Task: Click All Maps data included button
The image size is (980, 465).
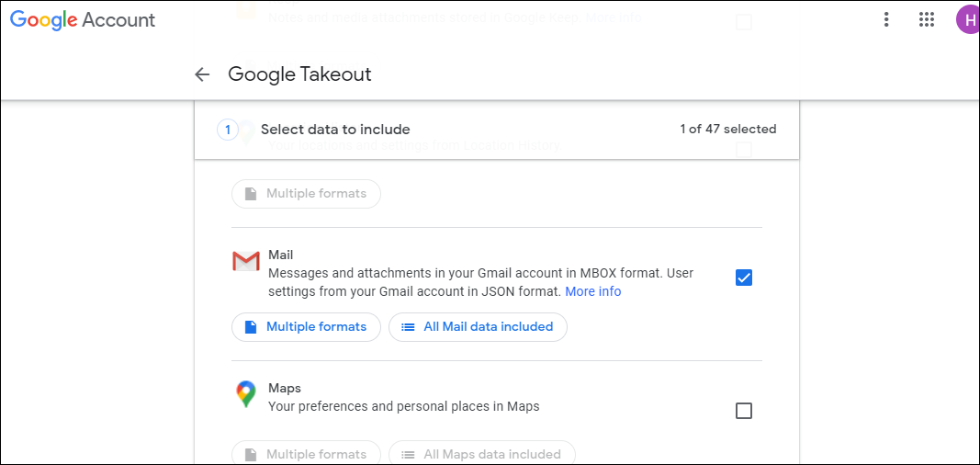Action: 482,454
